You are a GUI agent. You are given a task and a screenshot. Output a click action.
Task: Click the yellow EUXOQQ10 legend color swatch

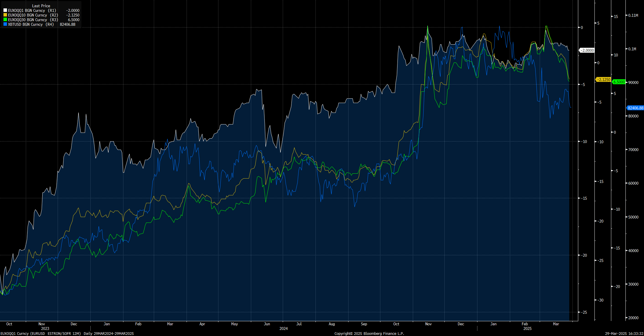coord(5,15)
